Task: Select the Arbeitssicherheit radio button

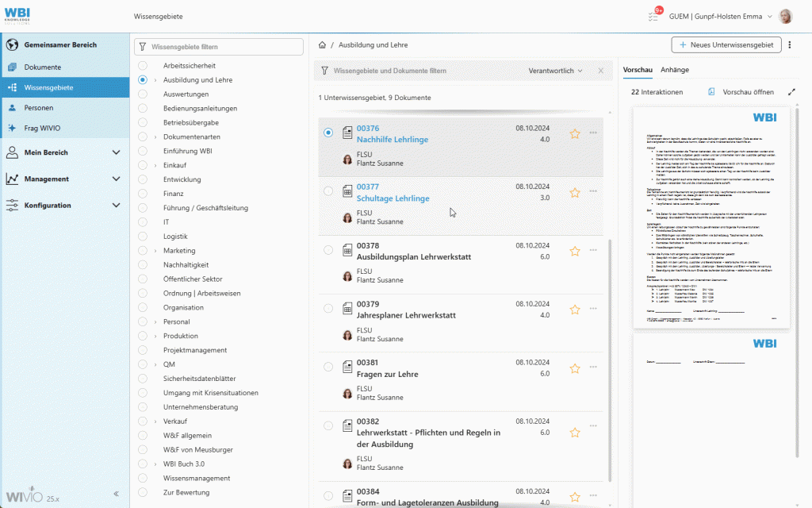Action: click(143, 66)
